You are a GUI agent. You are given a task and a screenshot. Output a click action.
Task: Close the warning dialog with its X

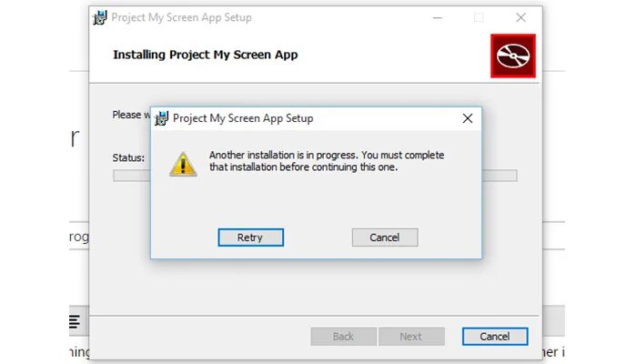[x=468, y=118]
